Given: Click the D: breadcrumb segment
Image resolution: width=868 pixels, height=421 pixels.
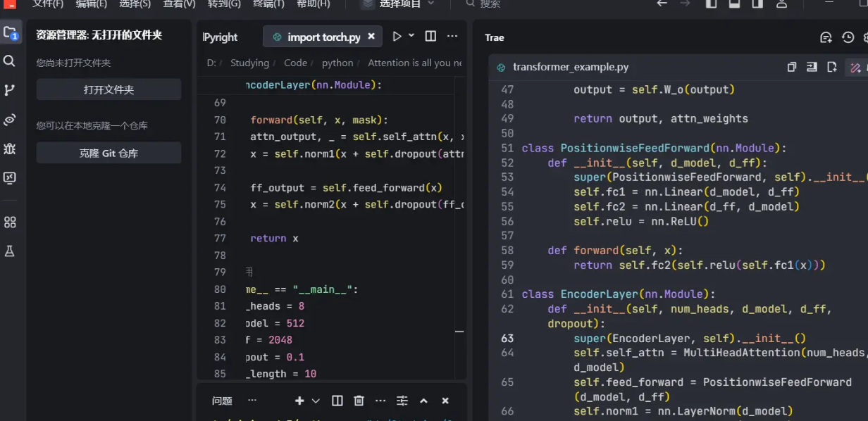Looking at the screenshot, I should click(211, 63).
